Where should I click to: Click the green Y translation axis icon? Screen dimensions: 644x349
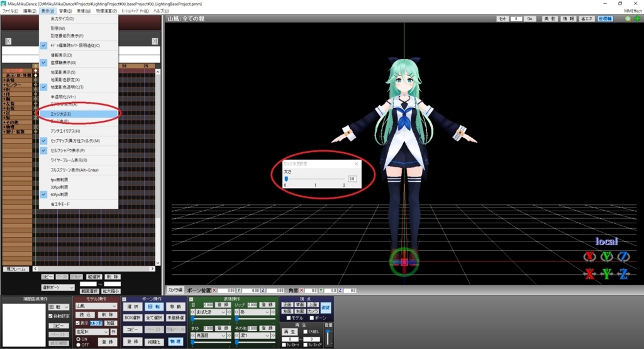point(607,274)
